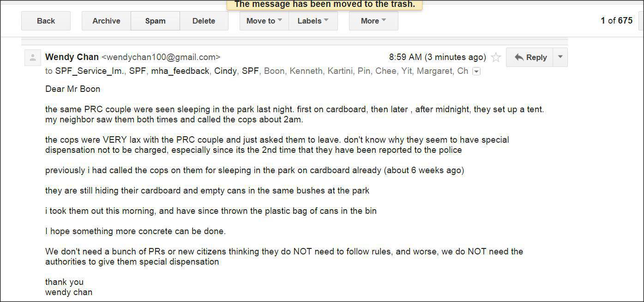Mark the message as Spam

click(x=155, y=21)
